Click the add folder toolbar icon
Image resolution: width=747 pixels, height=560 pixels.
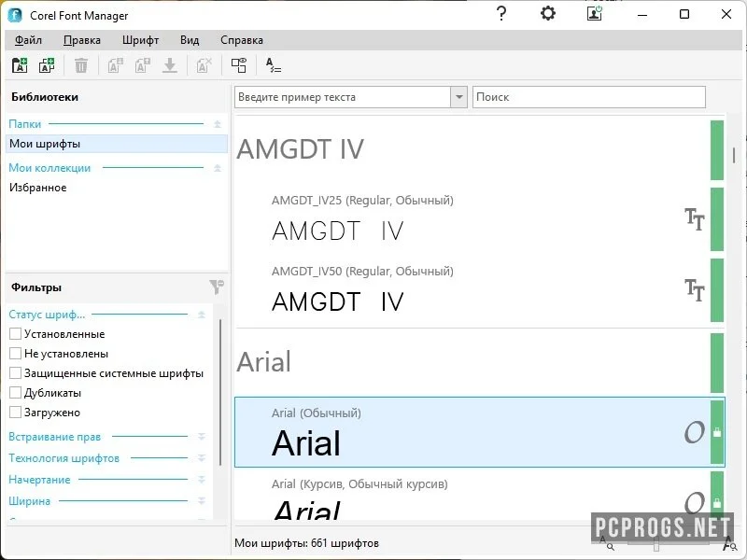pos(20,65)
